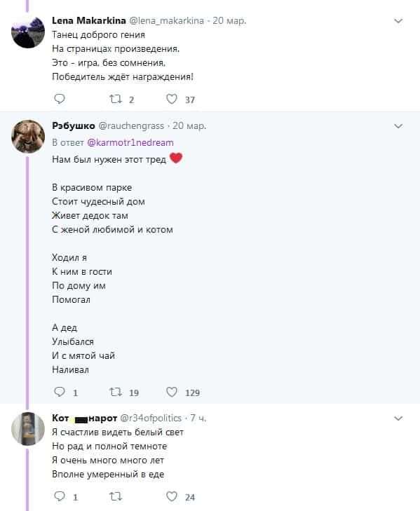Click the @rauchengrass handle
The width and height of the screenshot is (420, 511).
coord(130,125)
